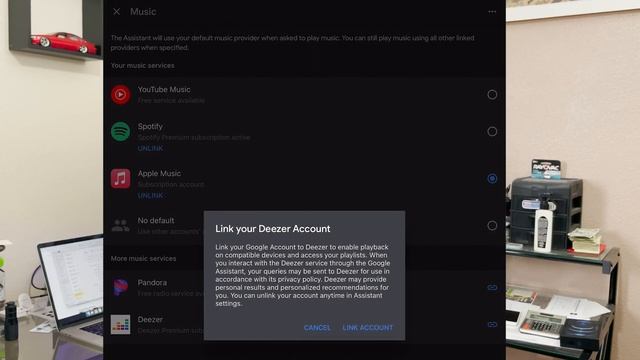This screenshot has width=640, height=360.
Task: Tap the Spotify logo icon
Action: tap(120, 131)
